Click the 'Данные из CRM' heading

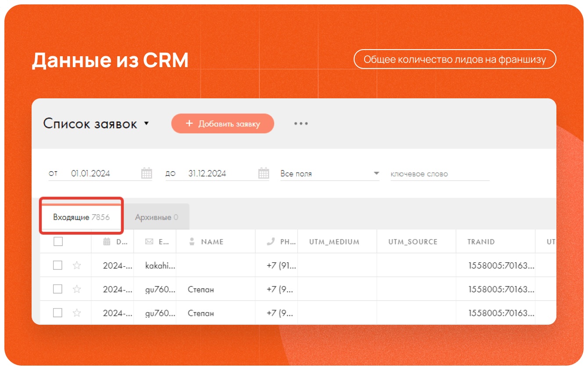click(x=110, y=60)
